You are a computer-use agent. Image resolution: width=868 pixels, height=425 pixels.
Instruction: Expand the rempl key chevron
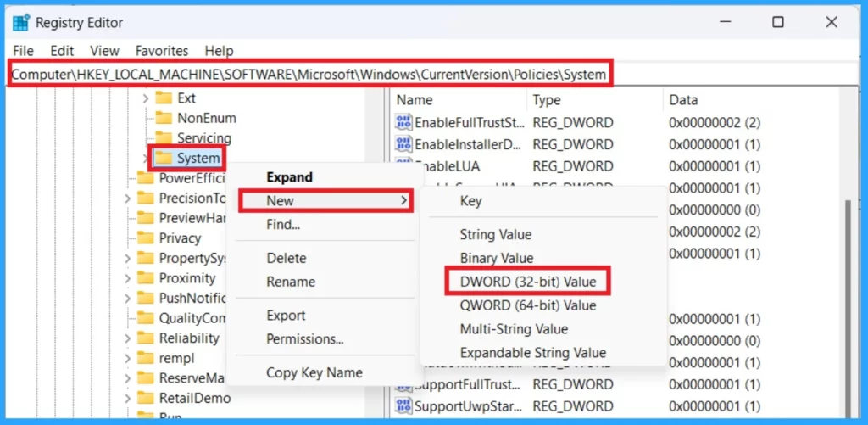(127, 358)
